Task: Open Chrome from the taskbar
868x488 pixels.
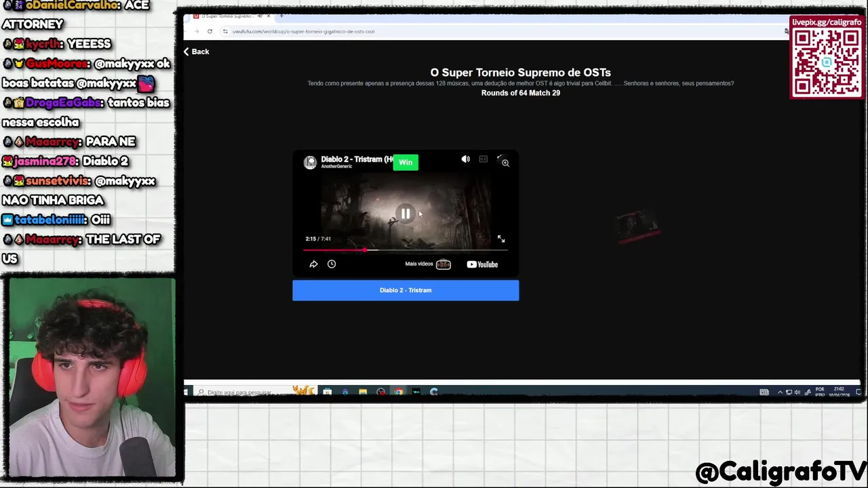Action: pos(398,392)
